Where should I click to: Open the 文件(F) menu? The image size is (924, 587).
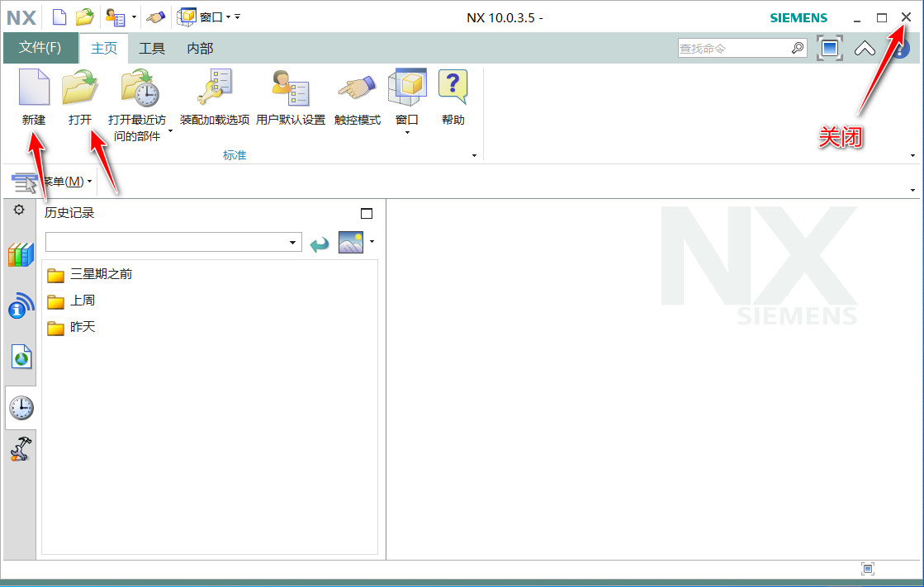point(40,48)
